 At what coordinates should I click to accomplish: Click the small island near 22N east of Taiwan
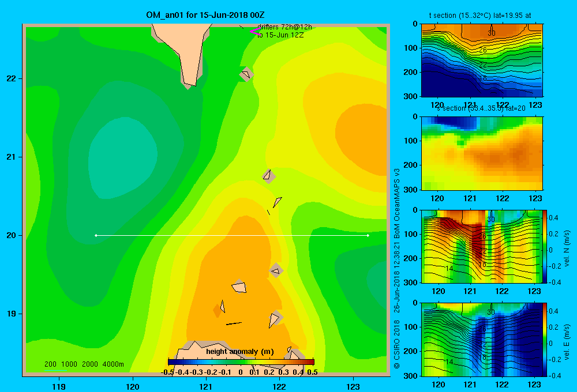tap(246, 74)
